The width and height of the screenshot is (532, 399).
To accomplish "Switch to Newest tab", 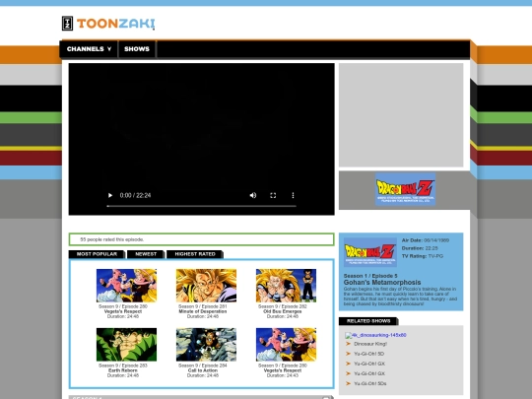I will (146, 254).
